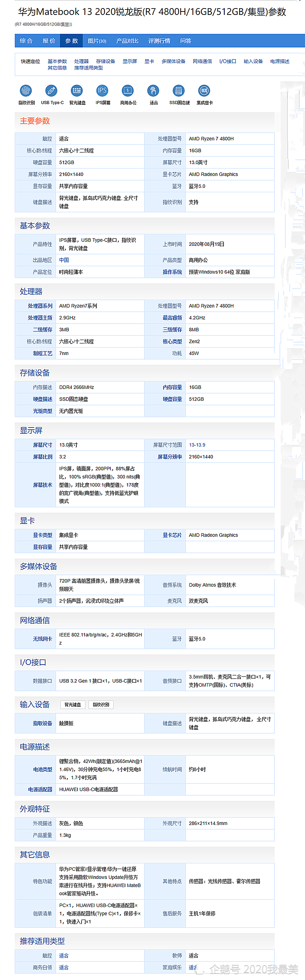Click the USB Type-C feature icon
The image size is (305, 980).
coord(52,91)
